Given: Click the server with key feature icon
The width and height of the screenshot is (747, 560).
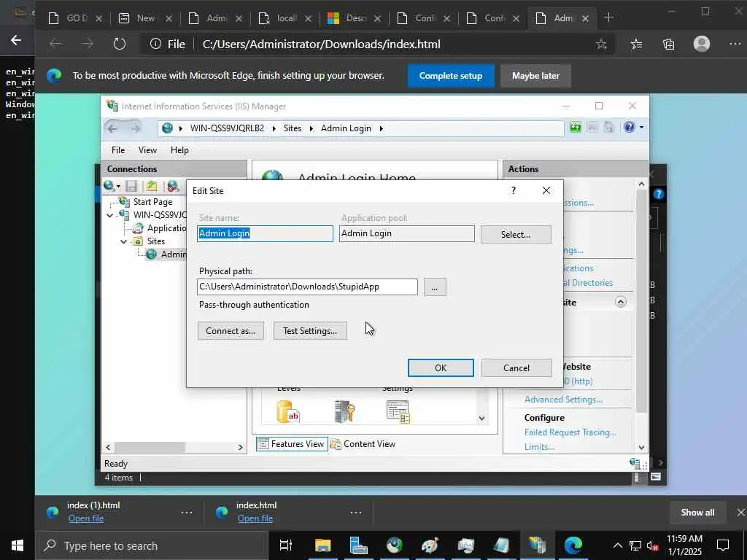Looking at the screenshot, I should 344,412.
